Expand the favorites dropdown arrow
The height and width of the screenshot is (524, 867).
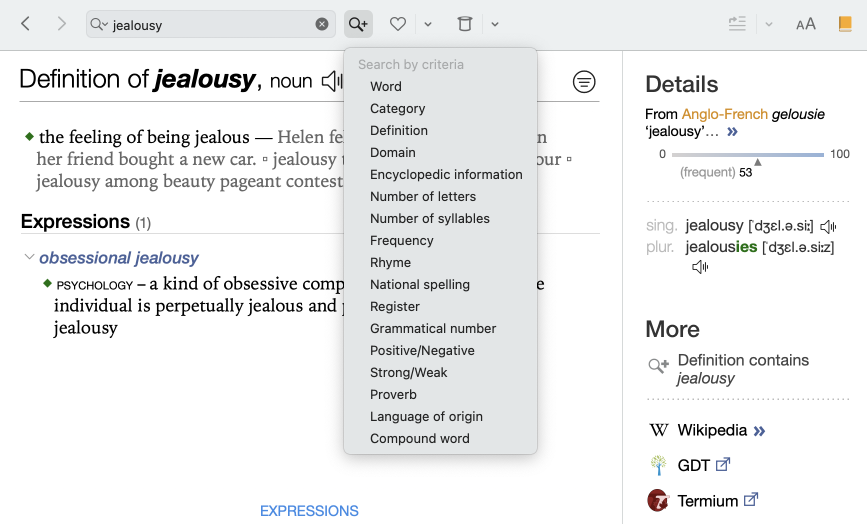[x=428, y=24]
